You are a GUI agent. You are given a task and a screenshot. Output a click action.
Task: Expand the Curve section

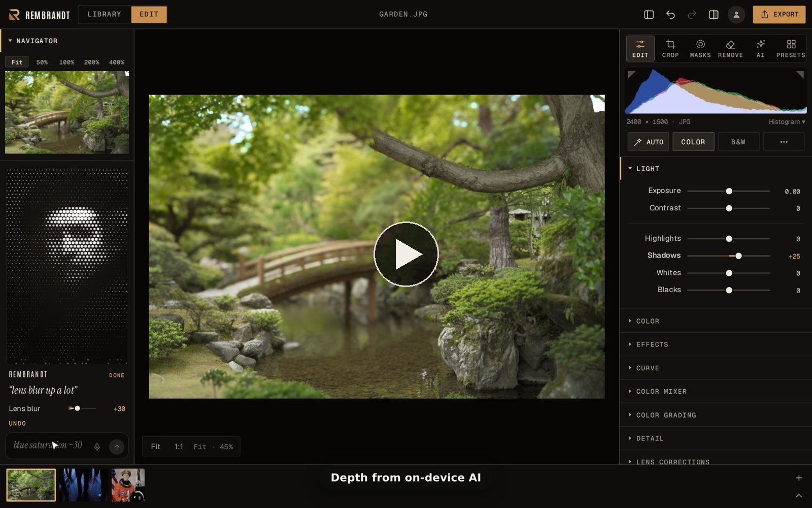[x=716, y=368]
